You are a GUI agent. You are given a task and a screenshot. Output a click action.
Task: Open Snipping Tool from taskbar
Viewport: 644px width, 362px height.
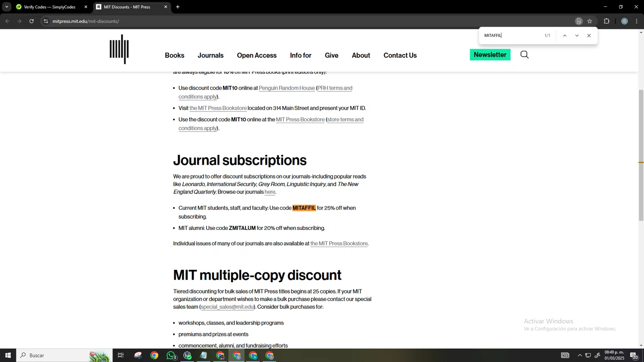click(138, 355)
